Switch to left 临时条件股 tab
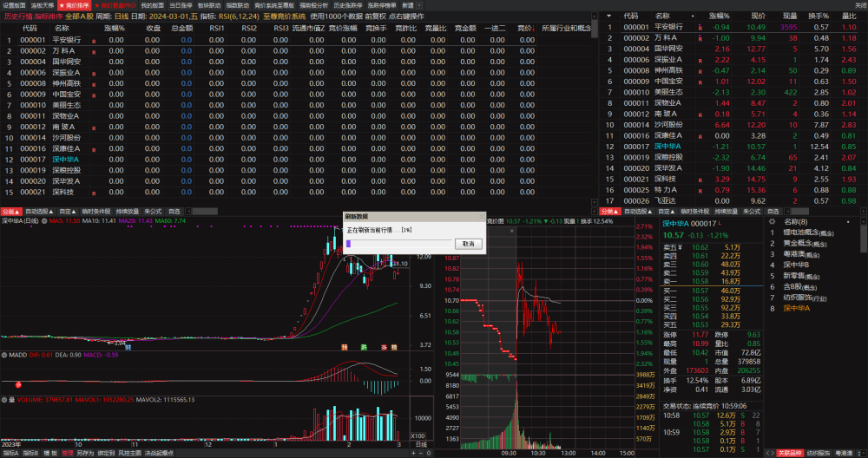This screenshot has width=868, height=458. 96,212
